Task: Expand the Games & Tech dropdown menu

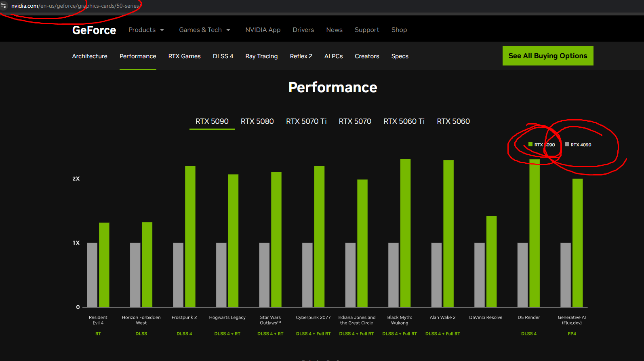Action: (x=205, y=30)
